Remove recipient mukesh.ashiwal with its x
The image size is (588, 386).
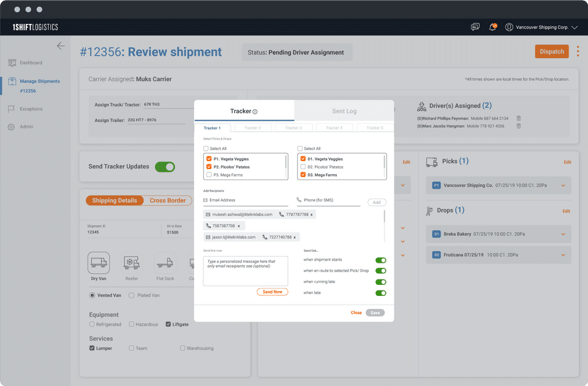312,214
